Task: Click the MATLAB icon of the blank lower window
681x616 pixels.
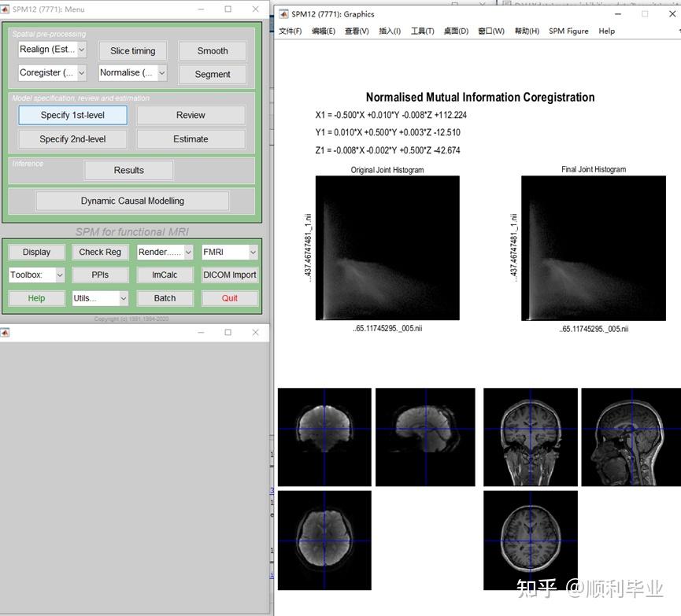Action: pos(6,333)
